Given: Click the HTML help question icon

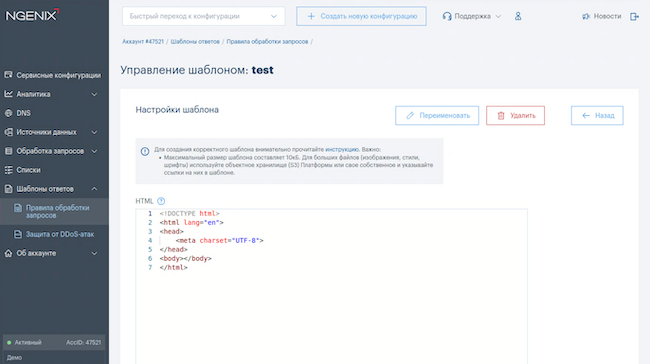Looking at the screenshot, I should pos(161,201).
